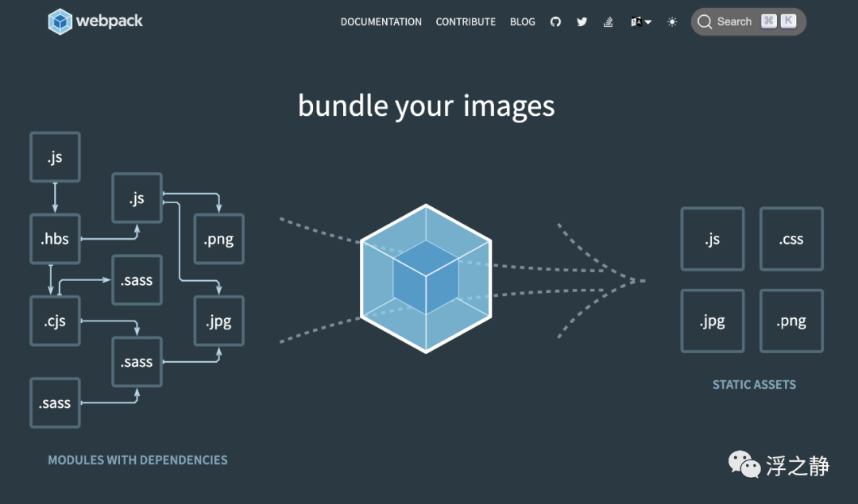The image size is (858, 504).
Task: Open the BLOG nav item
Action: (523, 22)
